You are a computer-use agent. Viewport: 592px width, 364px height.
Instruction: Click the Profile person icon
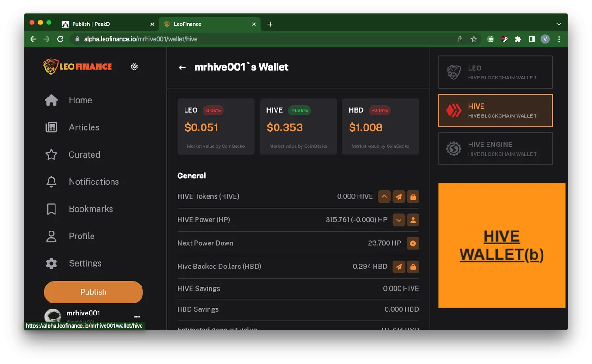51,236
